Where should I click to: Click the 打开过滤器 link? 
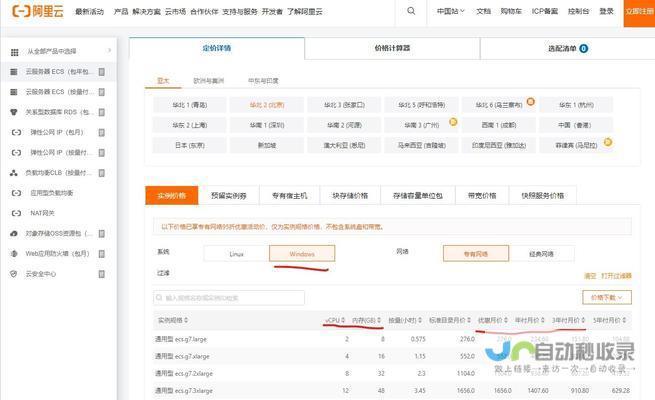point(617,276)
